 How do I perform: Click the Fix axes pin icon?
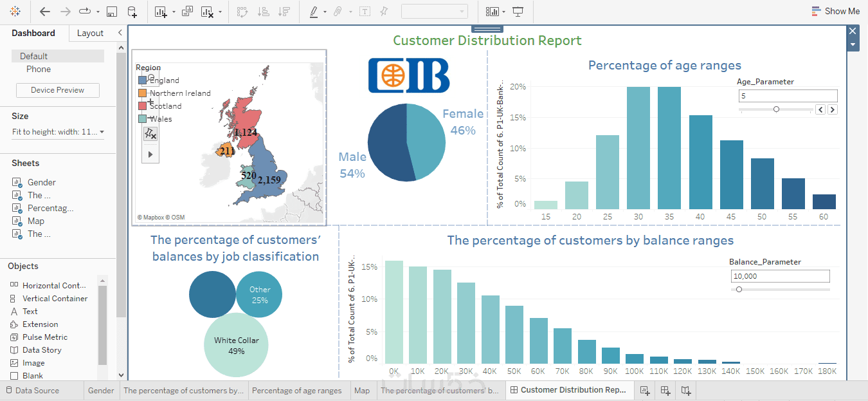[x=384, y=12]
